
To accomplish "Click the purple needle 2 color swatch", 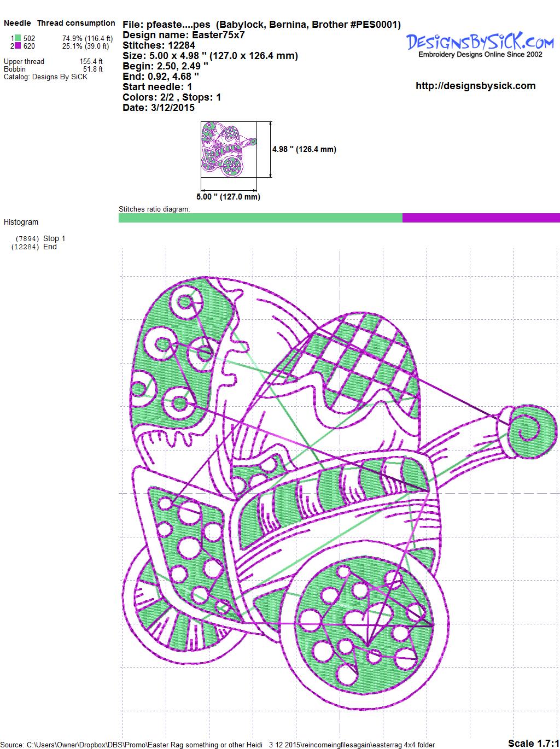I will (x=18, y=46).
